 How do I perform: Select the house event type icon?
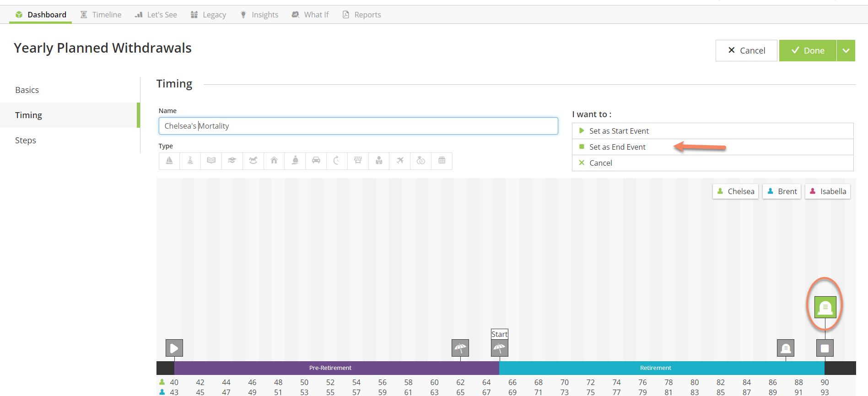pyautogui.click(x=274, y=161)
